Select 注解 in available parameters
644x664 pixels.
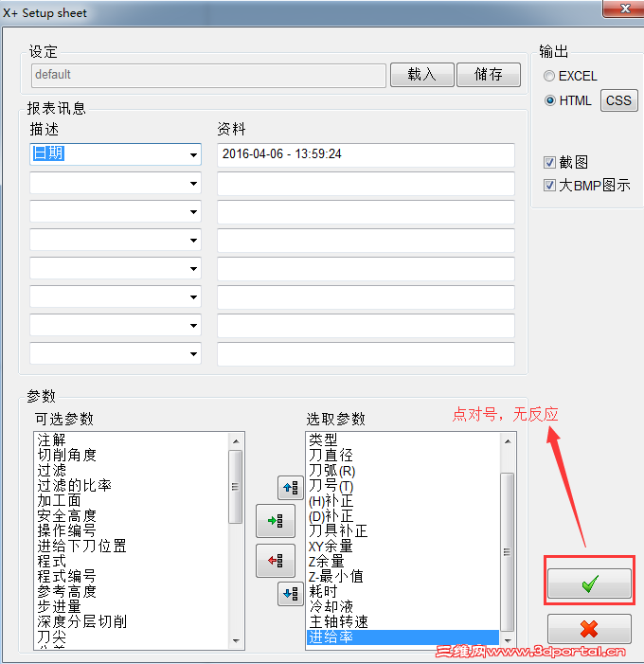(51, 440)
